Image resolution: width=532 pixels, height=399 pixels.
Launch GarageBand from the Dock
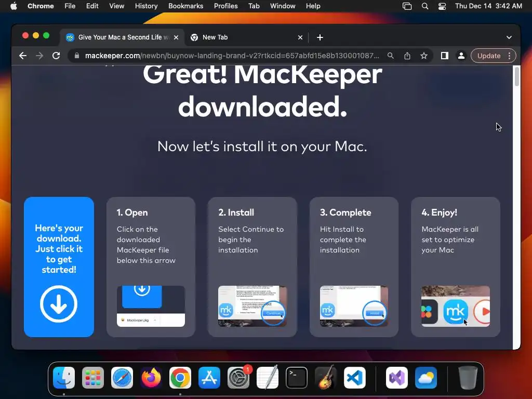[326, 378]
